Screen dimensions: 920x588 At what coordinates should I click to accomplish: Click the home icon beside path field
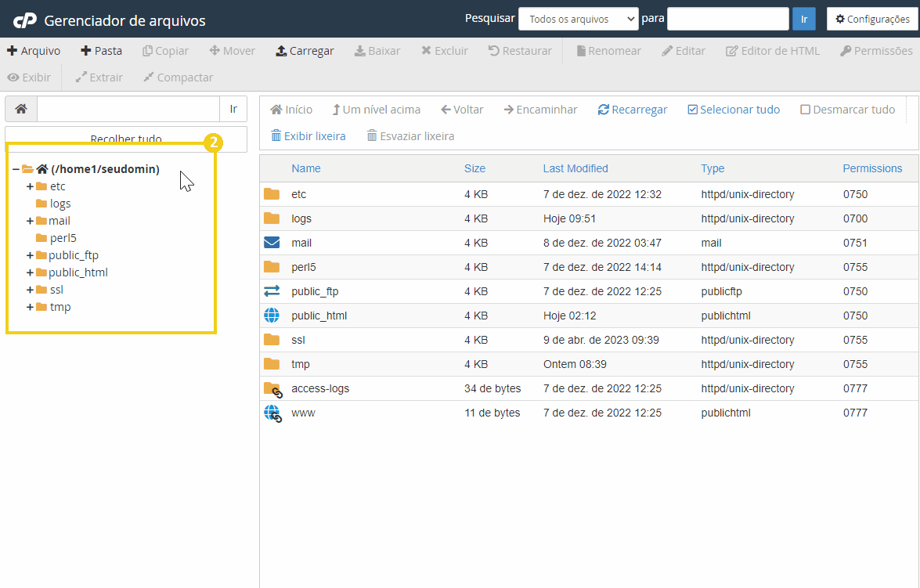21,109
